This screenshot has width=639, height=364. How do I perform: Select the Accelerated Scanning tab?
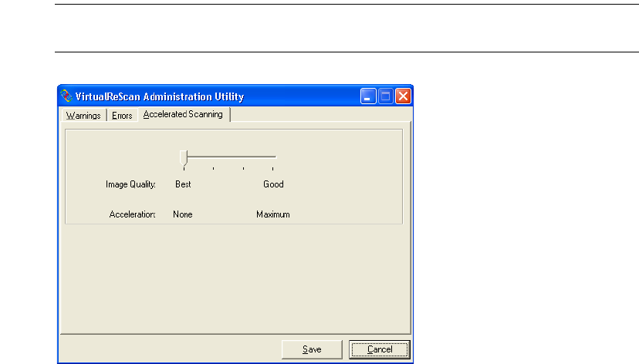coord(183,114)
